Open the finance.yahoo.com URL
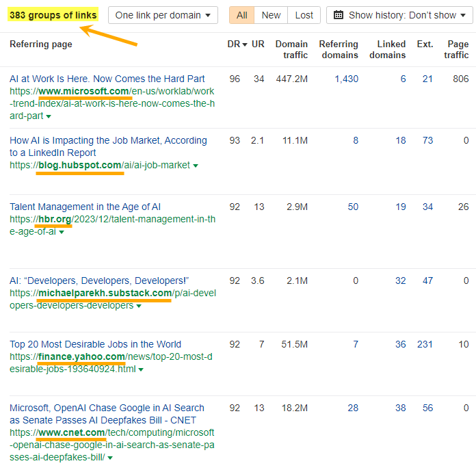The width and height of the screenshot is (476, 470). 111,363
